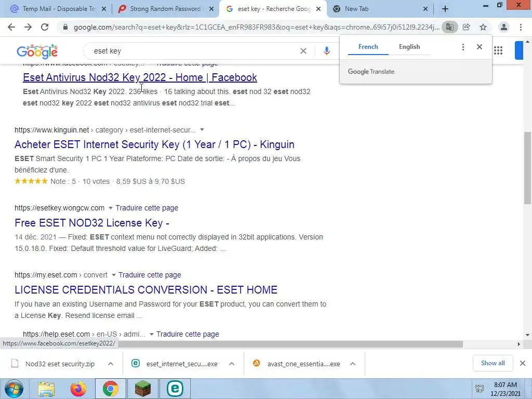532x399 pixels.
Task: Expand options for Nod32 eset security.zip download
Action: [111, 364]
